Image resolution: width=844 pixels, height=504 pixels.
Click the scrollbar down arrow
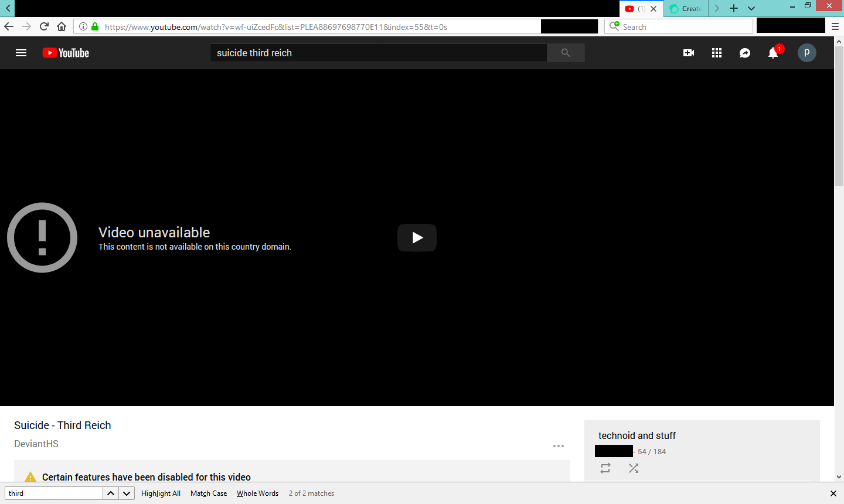pos(839,477)
